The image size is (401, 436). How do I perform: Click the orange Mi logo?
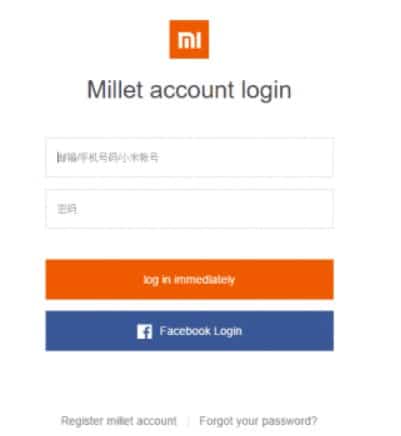click(x=189, y=39)
